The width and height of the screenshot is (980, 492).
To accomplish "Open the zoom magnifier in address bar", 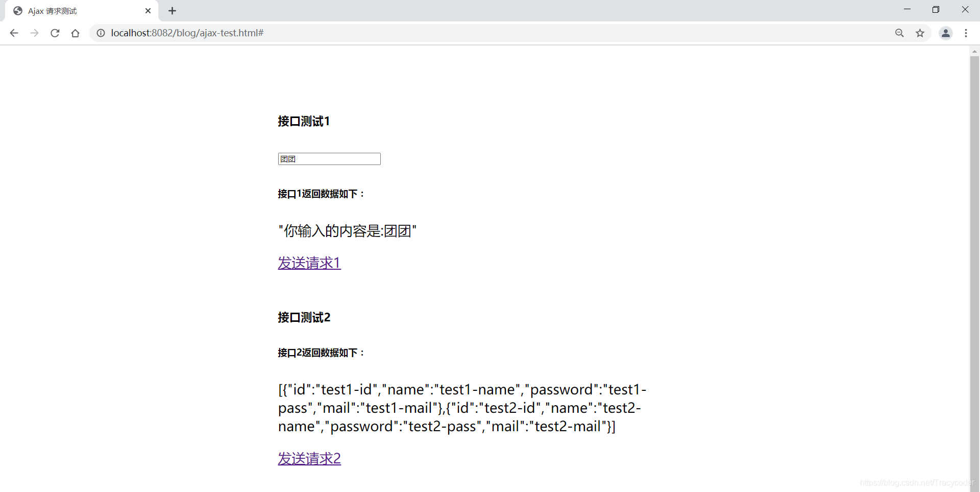I will coord(899,33).
